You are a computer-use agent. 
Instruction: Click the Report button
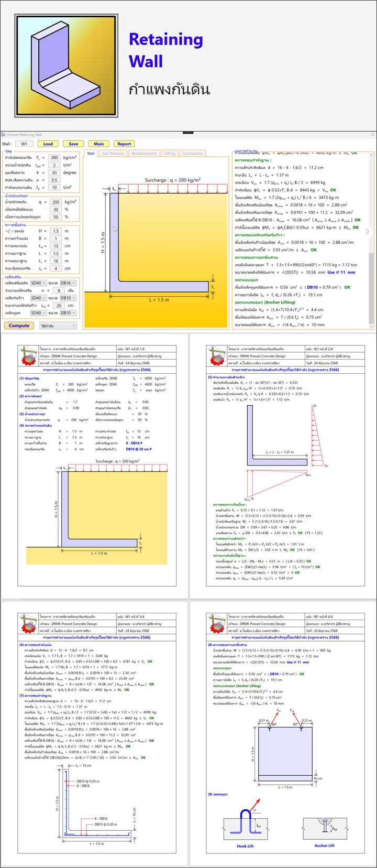124,144
